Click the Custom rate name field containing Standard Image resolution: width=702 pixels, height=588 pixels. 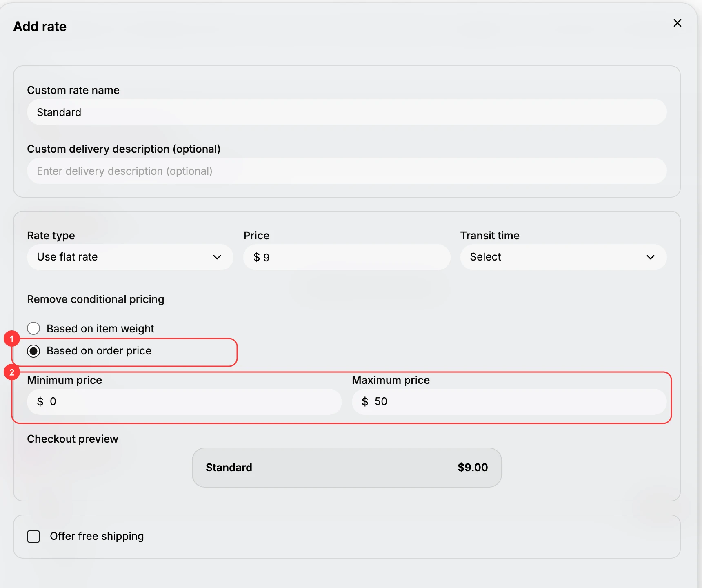[347, 112]
